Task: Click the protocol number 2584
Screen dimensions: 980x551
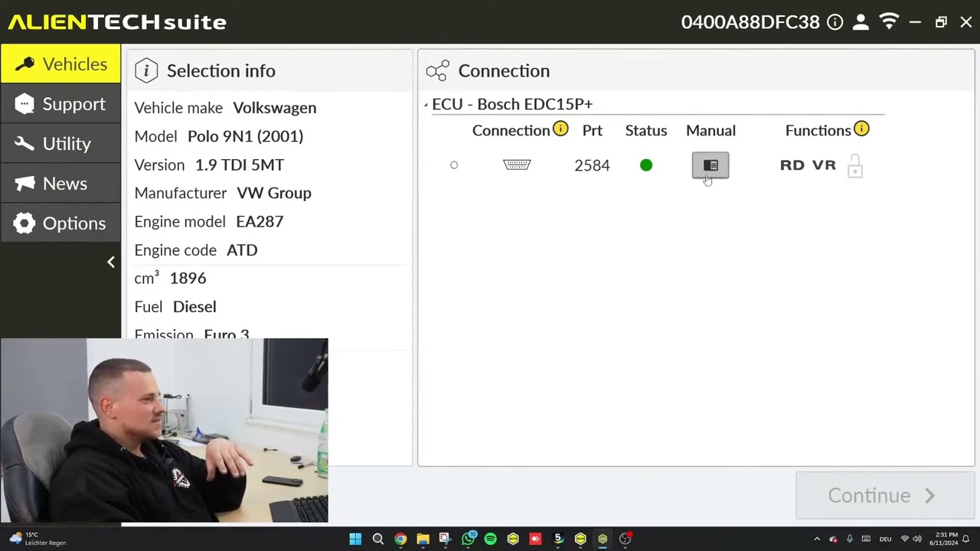Action: tap(593, 165)
